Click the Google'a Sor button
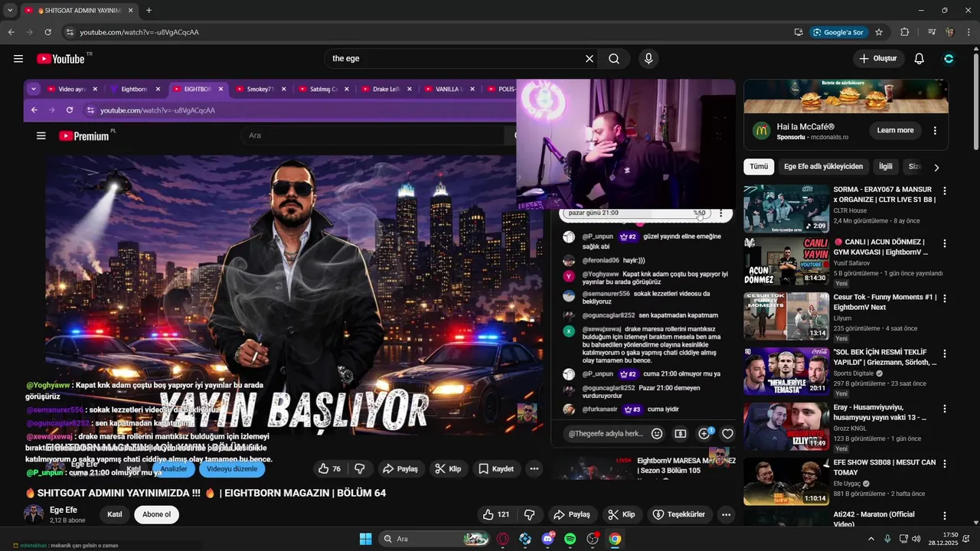Image resolution: width=980 pixels, height=551 pixels. (838, 32)
